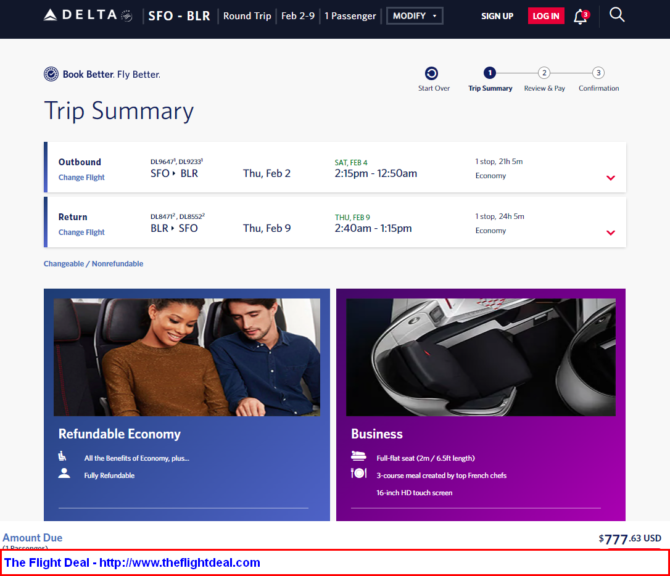Click the Delta logo in header
The height and width of the screenshot is (576, 670).
pyautogui.click(x=88, y=15)
